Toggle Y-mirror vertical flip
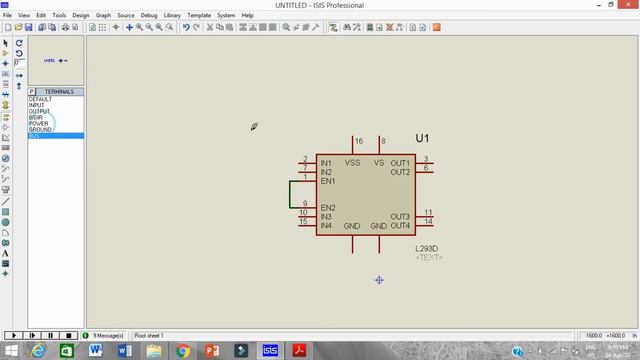Image resolution: width=640 pixels, height=360 pixels. pos(19,86)
